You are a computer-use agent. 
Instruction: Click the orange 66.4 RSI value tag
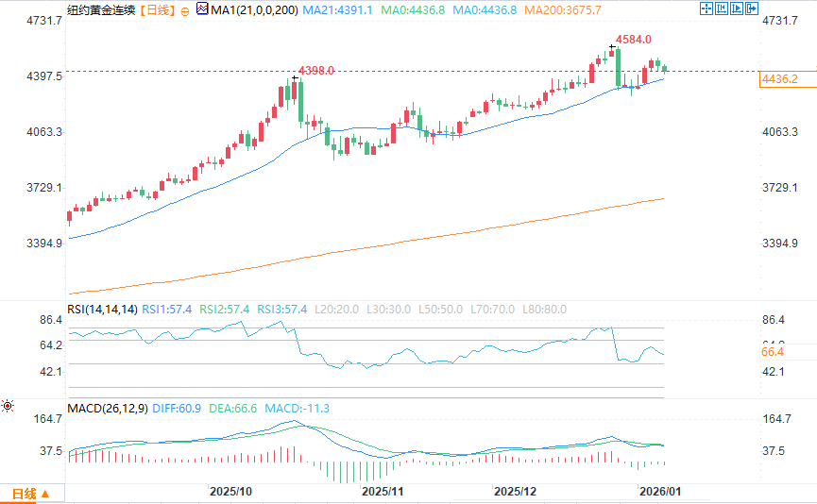(x=773, y=352)
